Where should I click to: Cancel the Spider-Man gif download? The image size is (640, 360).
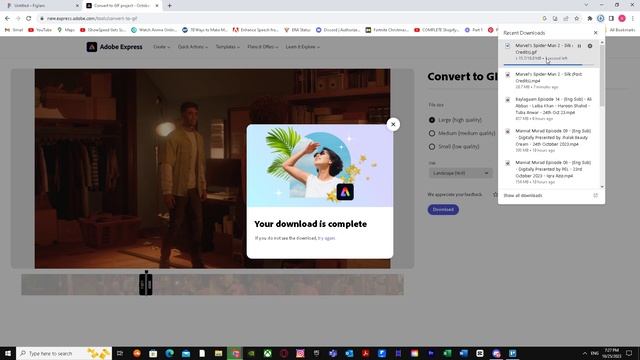point(590,46)
